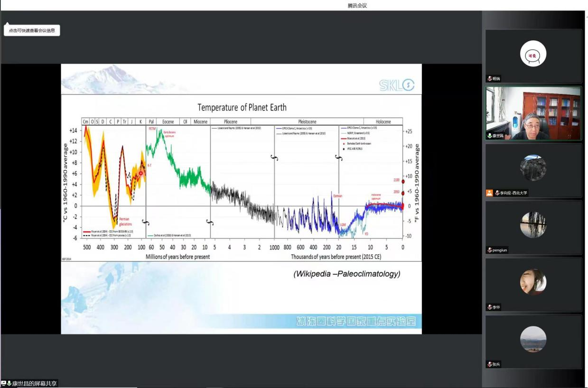Screen dimensions: 588x388
Task: Click the orange host icon before 李向应-西北大学
Action: click(x=489, y=193)
